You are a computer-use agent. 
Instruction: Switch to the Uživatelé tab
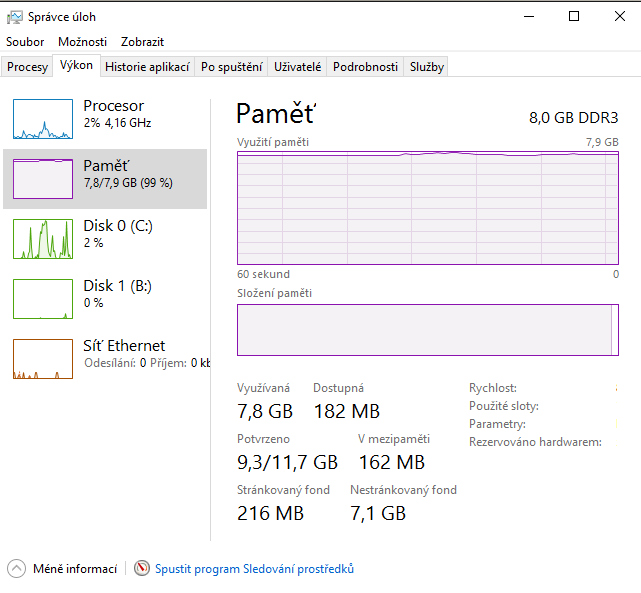(x=298, y=67)
